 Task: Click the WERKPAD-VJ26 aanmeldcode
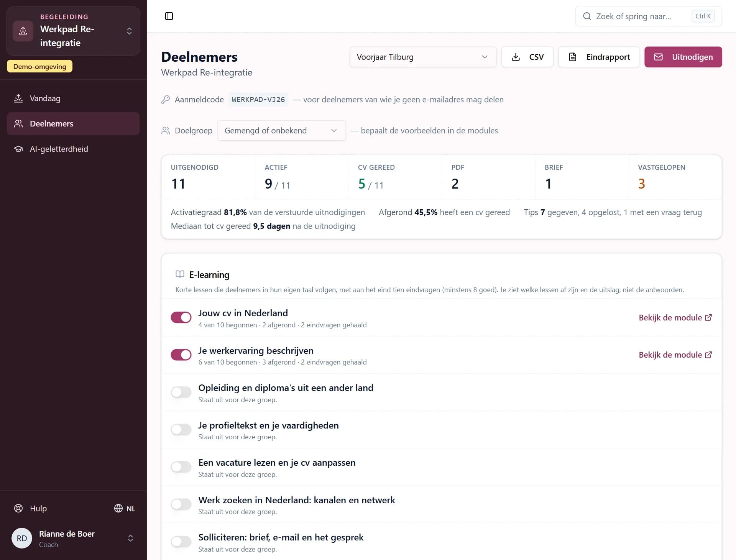(x=258, y=100)
